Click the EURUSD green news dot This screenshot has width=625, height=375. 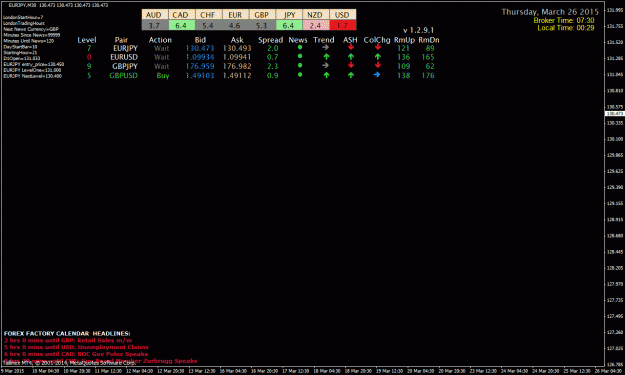coord(300,57)
